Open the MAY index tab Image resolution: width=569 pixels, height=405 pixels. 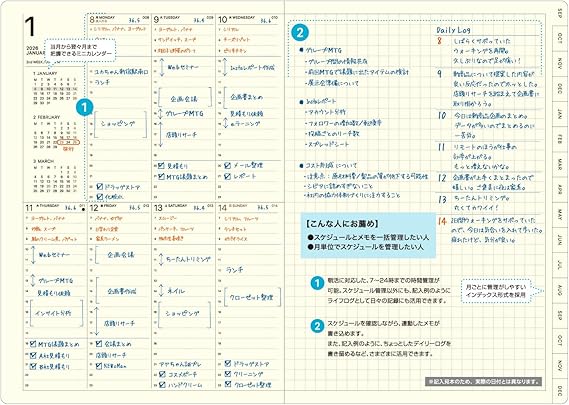pyautogui.click(x=560, y=214)
